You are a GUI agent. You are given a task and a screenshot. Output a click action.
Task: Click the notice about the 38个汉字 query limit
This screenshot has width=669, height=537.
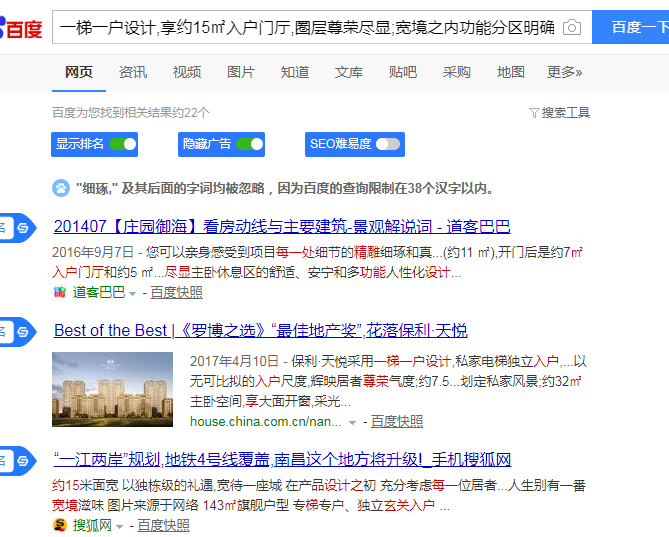pyautogui.click(x=285, y=188)
